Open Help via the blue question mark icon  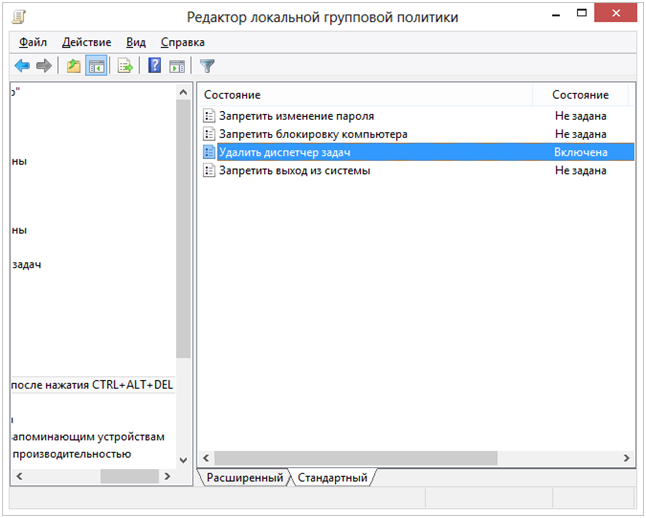click(155, 67)
